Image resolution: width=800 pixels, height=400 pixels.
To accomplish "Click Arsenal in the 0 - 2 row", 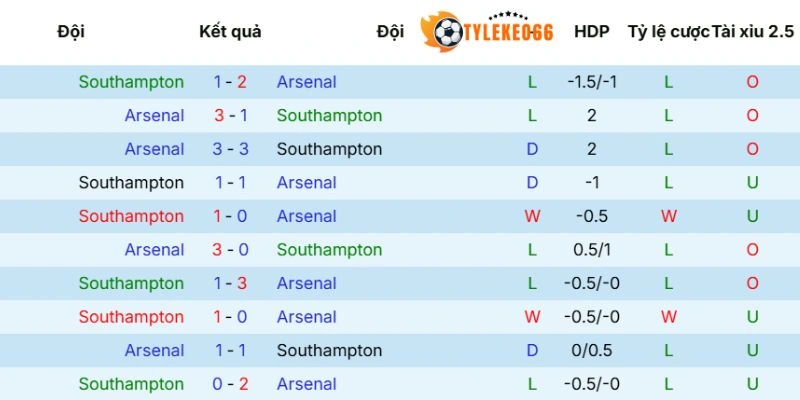I will click(x=306, y=384).
